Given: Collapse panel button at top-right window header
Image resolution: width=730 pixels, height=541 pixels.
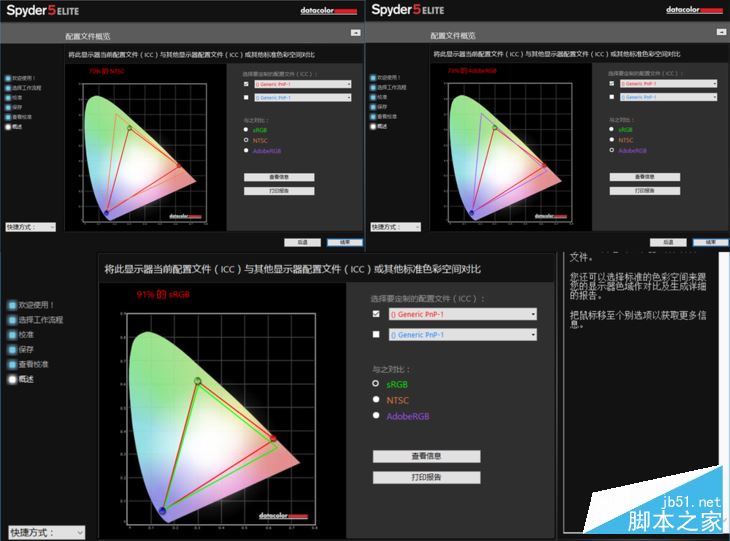Looking at the screenshot, I should [721, 32].
